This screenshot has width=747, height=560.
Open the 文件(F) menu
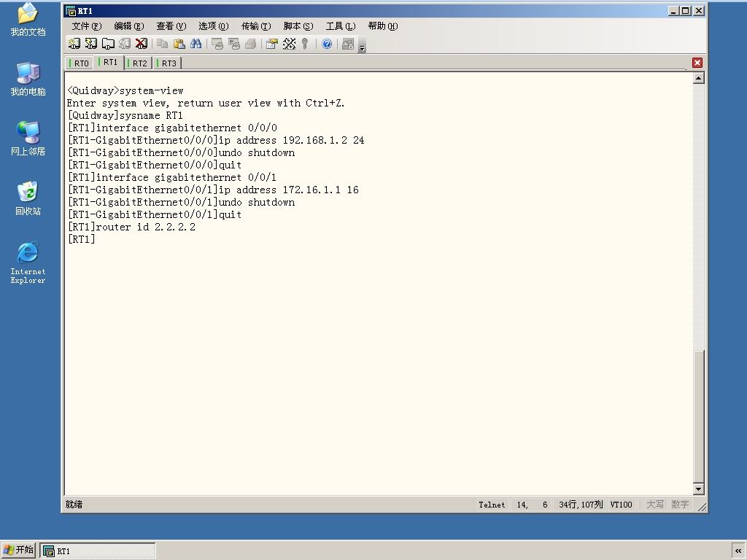(x=87, y=26)
